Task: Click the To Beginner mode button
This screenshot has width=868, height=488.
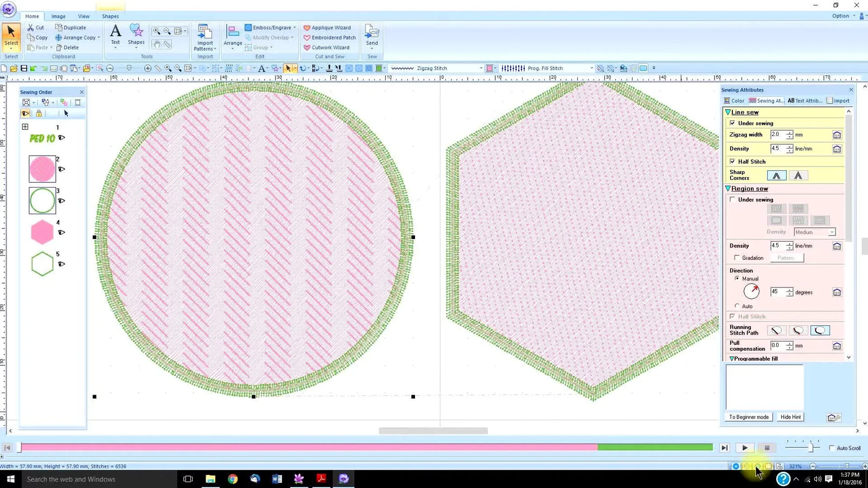Action: click(x=748, y=416)
